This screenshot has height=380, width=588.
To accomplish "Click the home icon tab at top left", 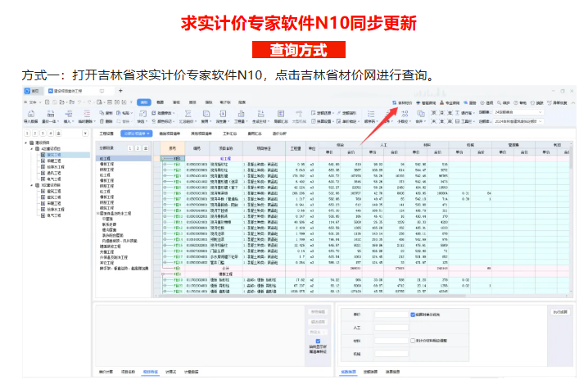I will 33,91.
